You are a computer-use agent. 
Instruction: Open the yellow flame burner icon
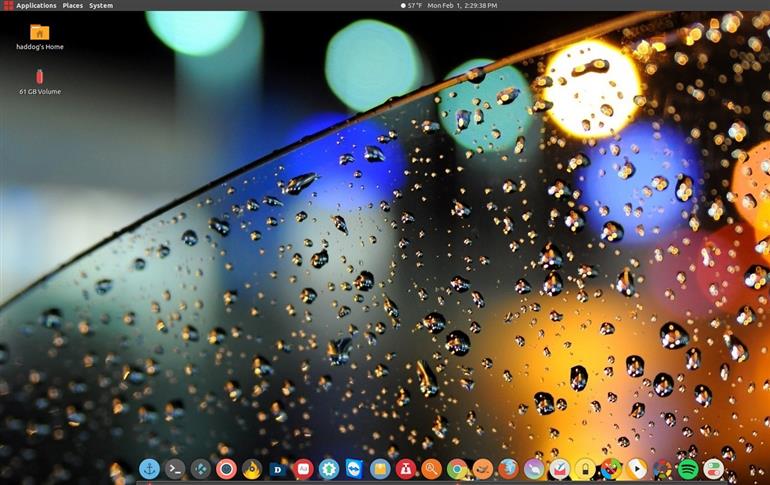tap(252, 469)
